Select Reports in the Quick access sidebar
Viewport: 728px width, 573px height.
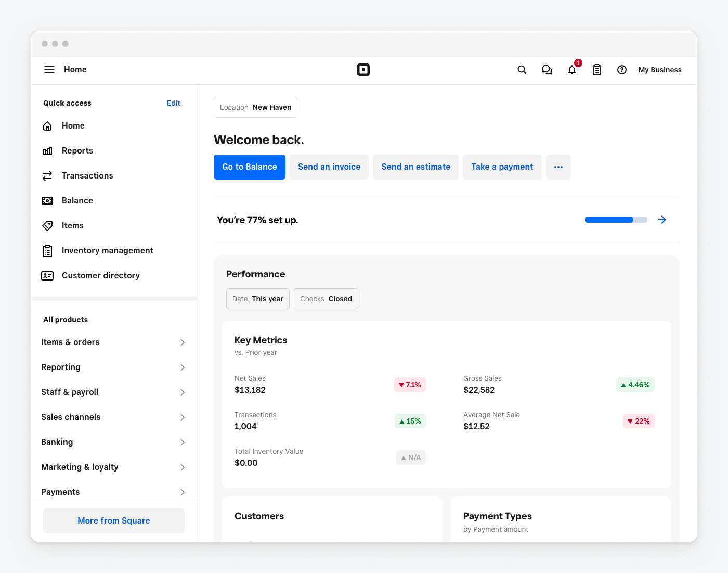(x=77, y=150)
